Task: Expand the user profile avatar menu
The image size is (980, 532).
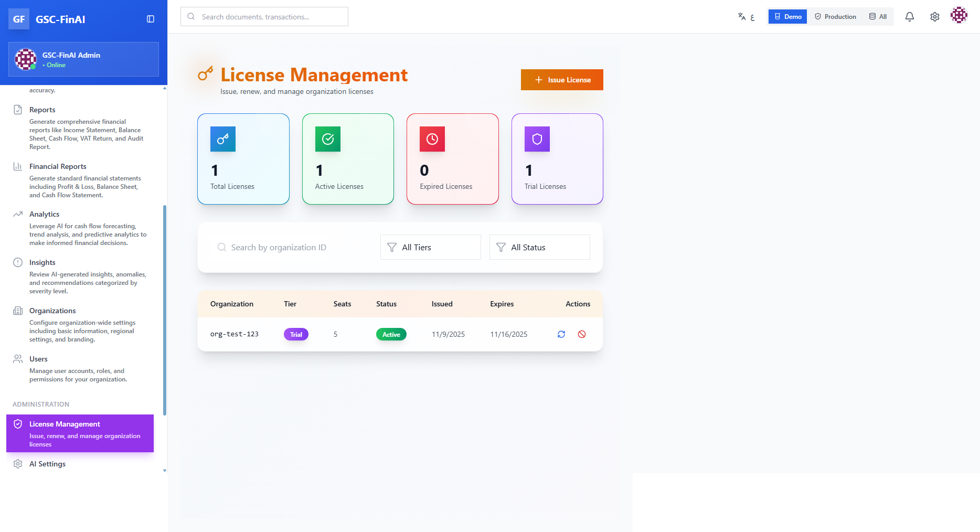Action: coord(958,15)
